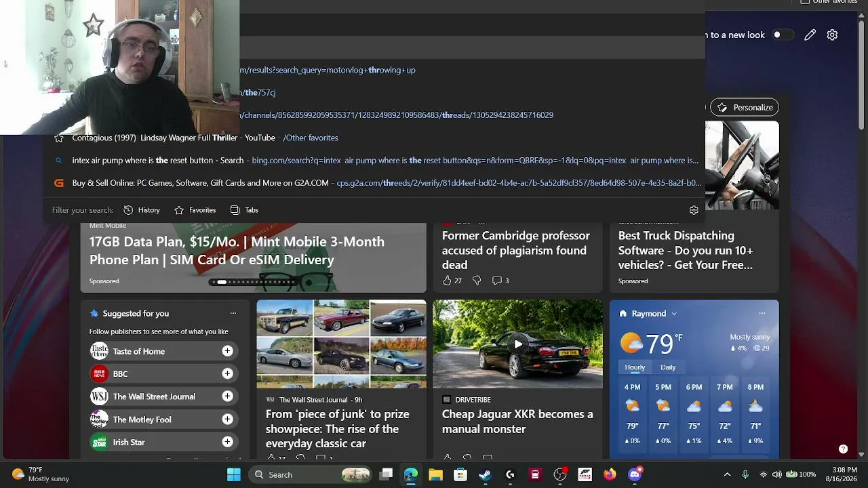Image resolution: width=868 pixels, height=488 pixels.
Task: Switch weather to Daily view
Action: point(668,367)
